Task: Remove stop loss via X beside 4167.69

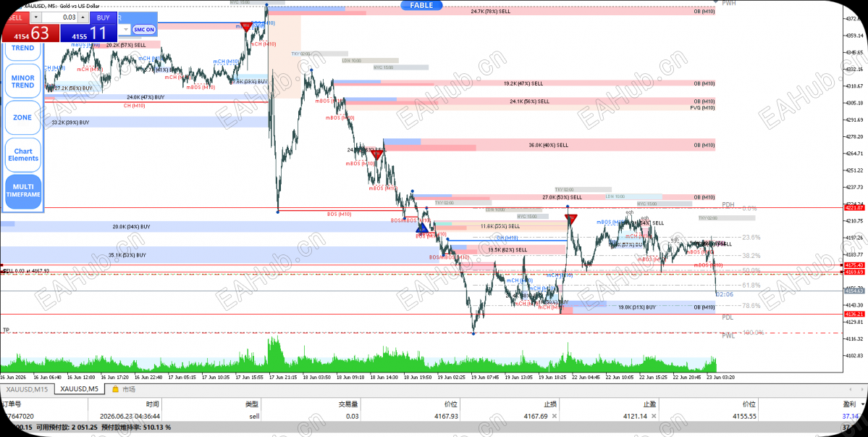Action: pos(555,416)
